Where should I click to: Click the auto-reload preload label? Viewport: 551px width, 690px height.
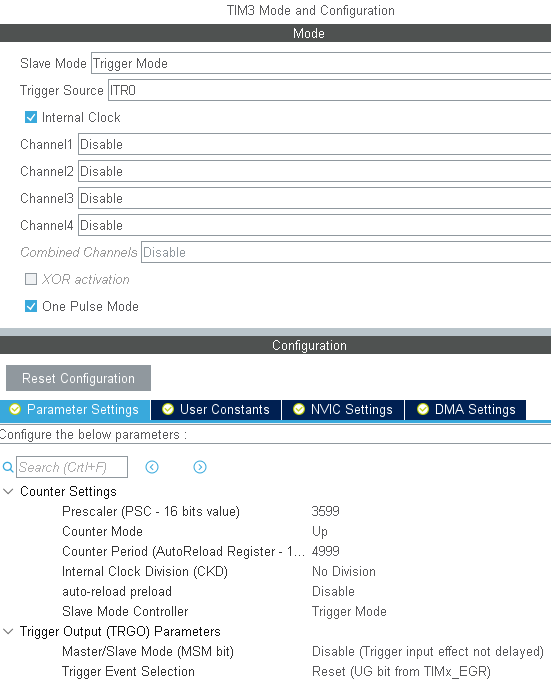117,591
